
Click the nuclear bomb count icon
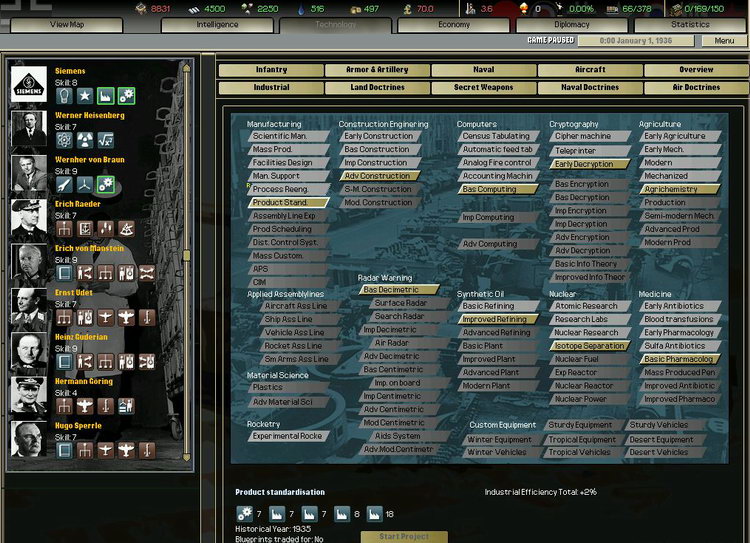pyautogui.click(x=524, y=9)
